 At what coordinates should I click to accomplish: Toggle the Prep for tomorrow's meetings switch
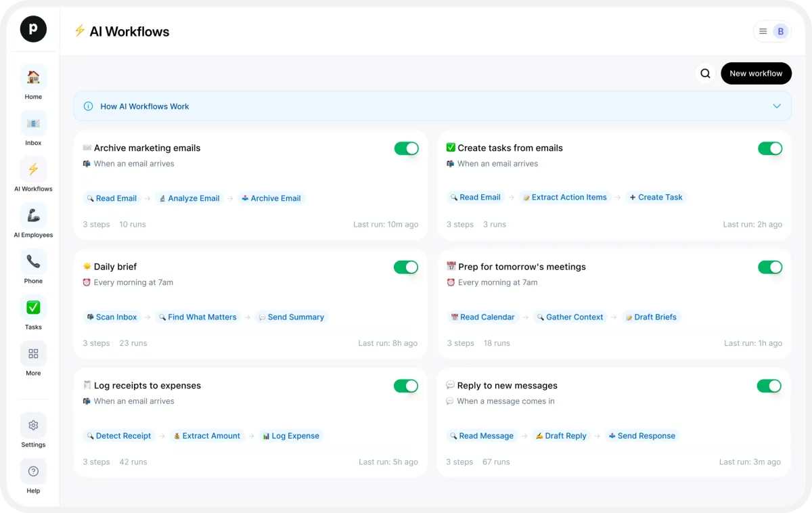tap(770, 267)
